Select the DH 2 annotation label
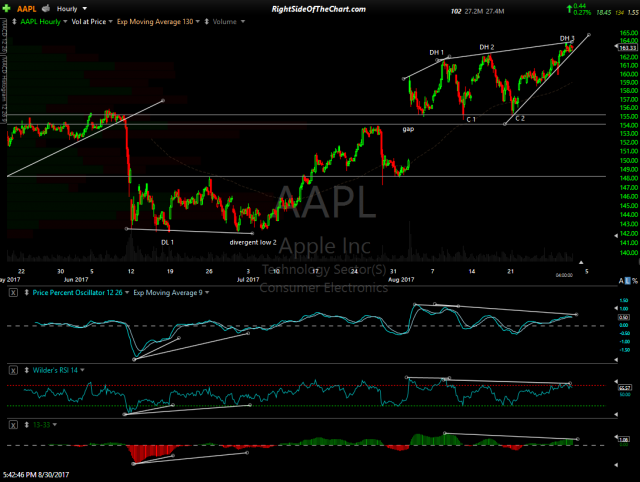640x482 pixels. tap(487, 47)
